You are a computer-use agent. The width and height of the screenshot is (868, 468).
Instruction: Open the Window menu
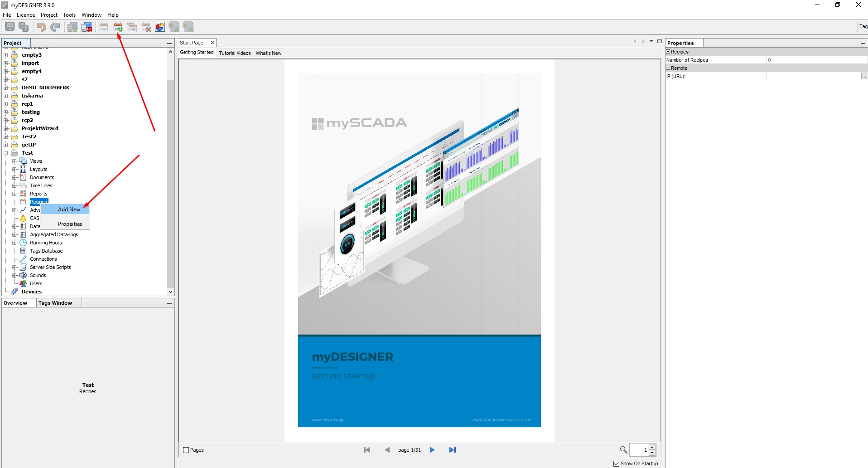coord(92,15)
